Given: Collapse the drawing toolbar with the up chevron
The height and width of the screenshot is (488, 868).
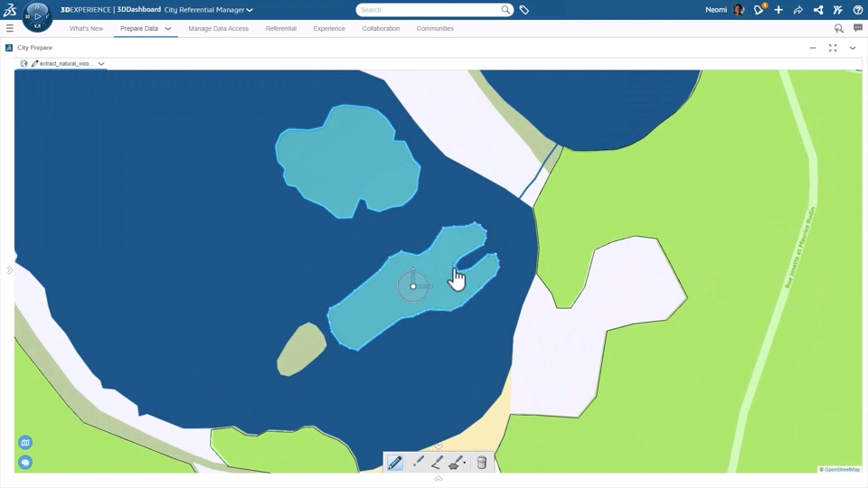Looking at the screenshot, I should 439,479.
